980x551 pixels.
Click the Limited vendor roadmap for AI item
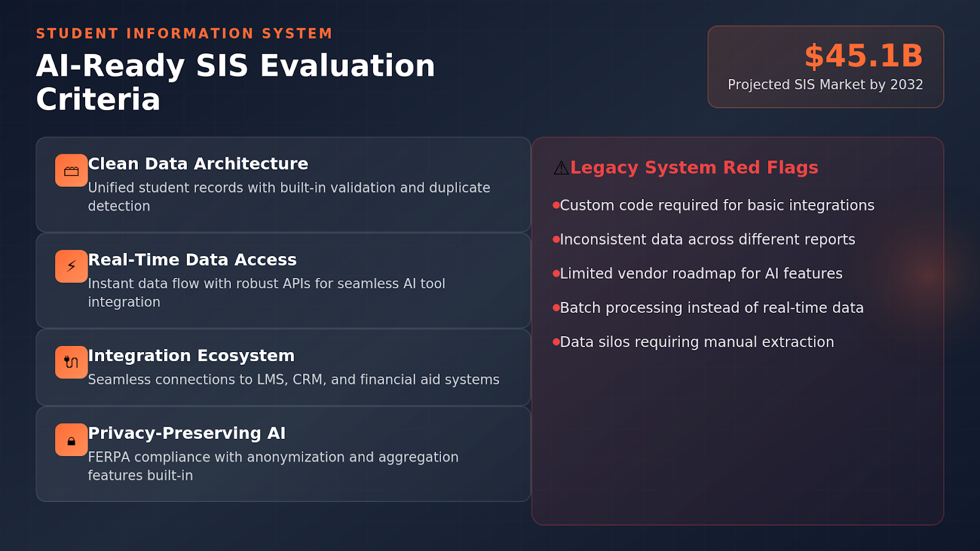click(701, 274)
